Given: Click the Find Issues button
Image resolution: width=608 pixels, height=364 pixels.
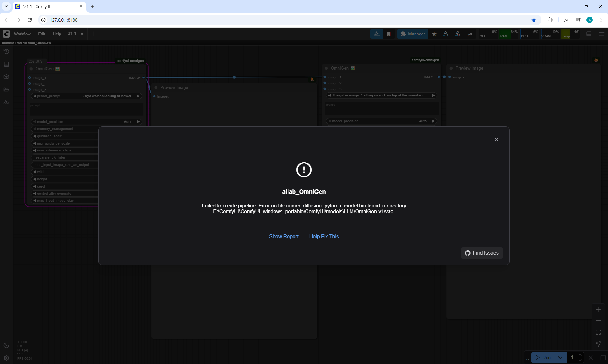Looking at the screenshot, I should pos(482,253).
